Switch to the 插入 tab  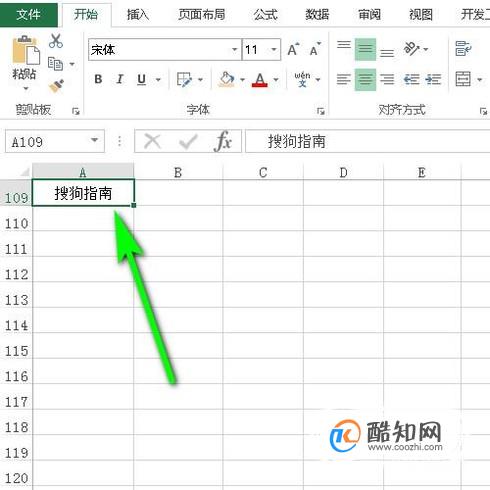pyautogui.click(x=138, y=15)
